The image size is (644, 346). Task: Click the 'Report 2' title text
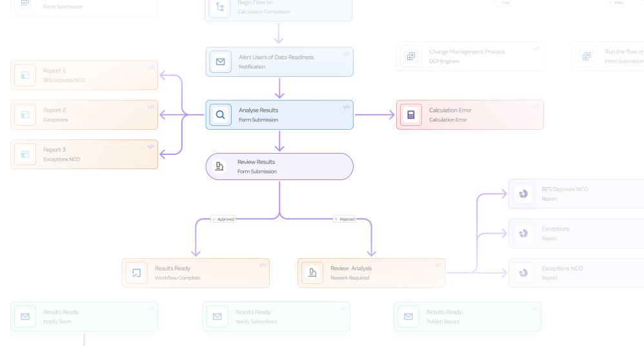pos(54,110)
